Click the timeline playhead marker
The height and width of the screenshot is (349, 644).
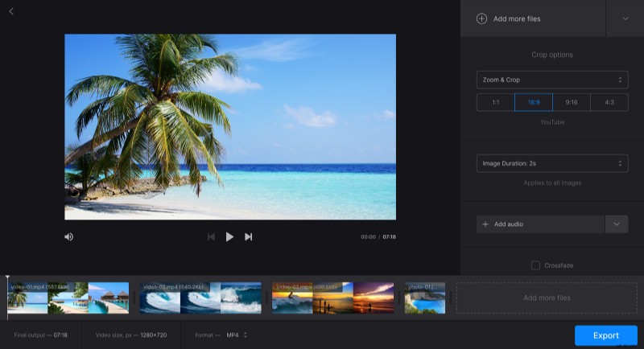point(7,279)
